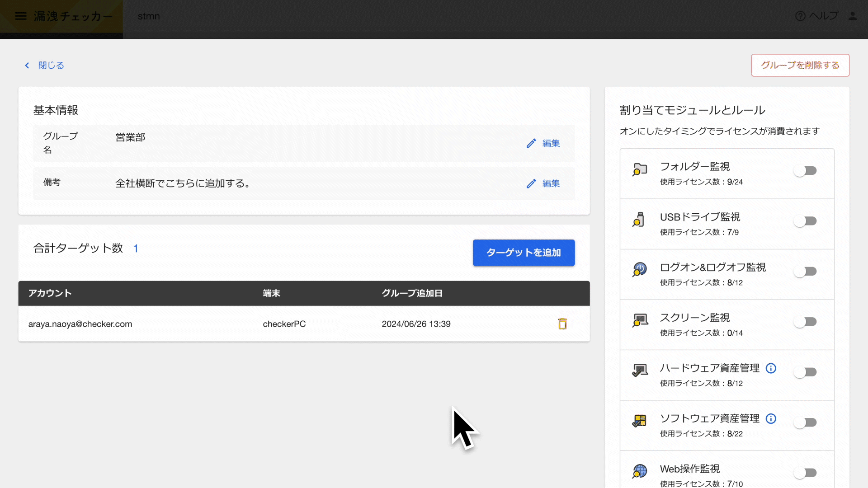Click the フォルダー監視 module icon

click(x=640, y=169)
